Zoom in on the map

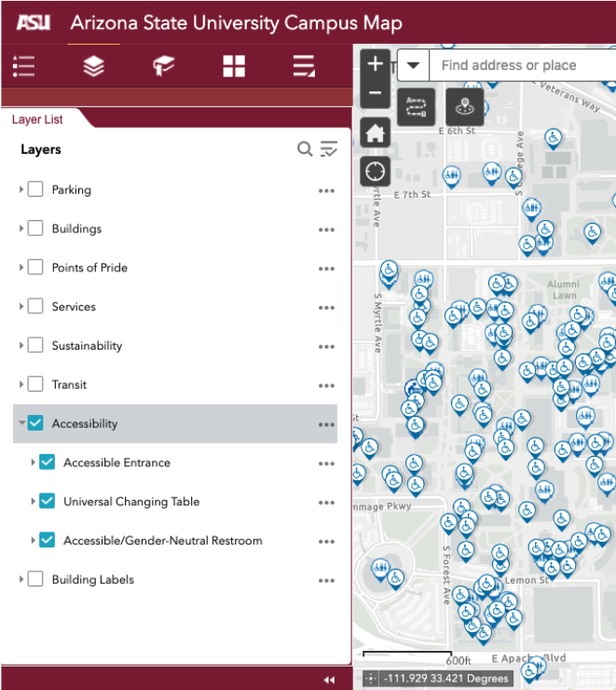(x=375, y=63)
